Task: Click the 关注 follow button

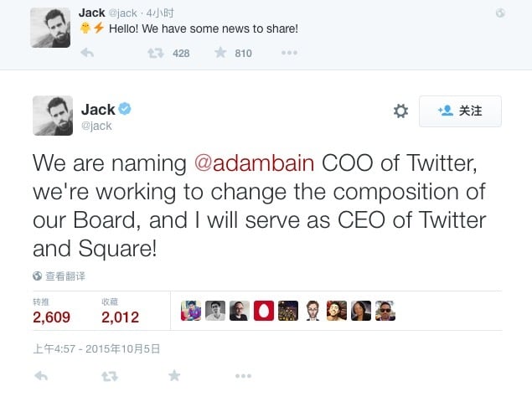Action: (x=460, y=111)
